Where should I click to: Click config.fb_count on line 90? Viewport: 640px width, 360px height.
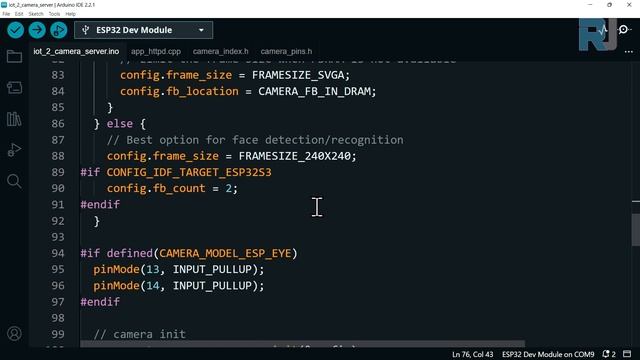(x=156, y=189)
